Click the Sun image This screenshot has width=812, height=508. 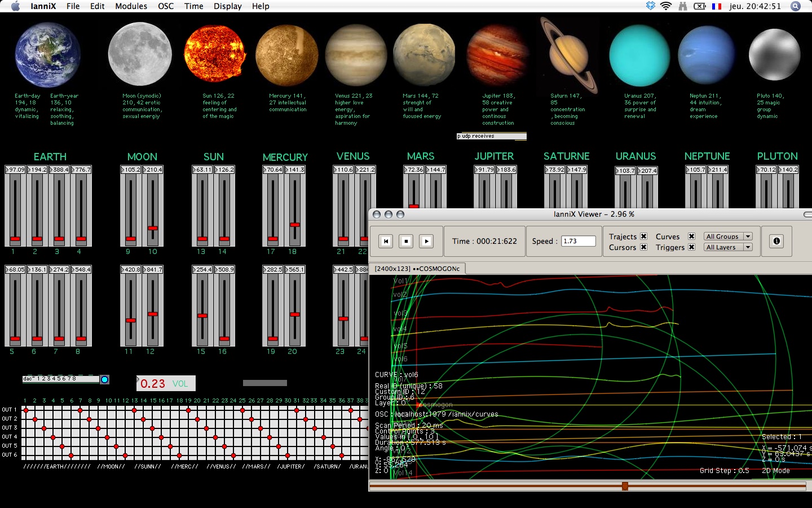(215, 54)
